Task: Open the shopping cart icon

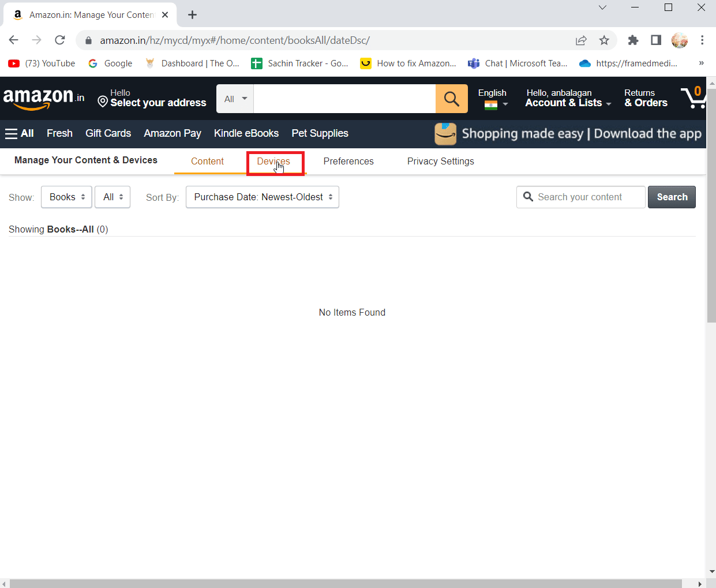Action: point(693,98)
